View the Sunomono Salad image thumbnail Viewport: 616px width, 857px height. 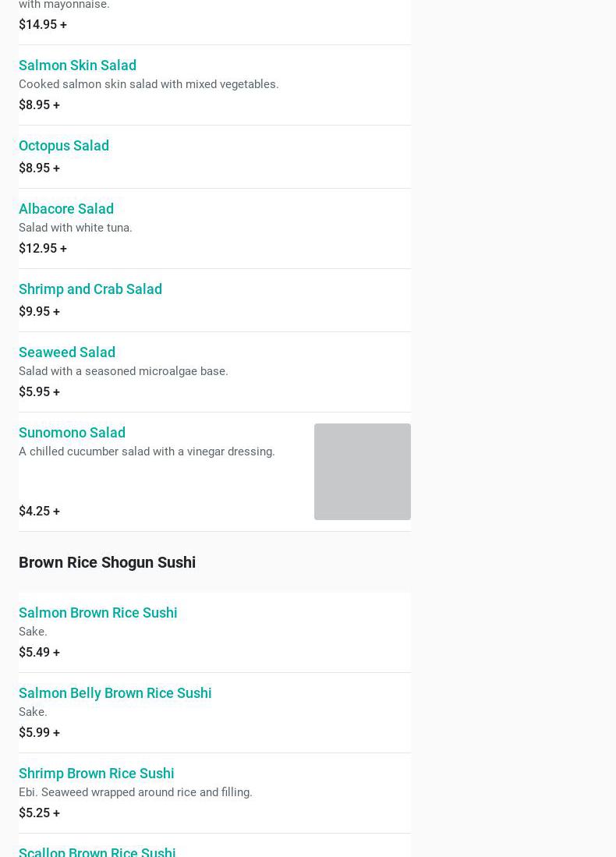363,472
